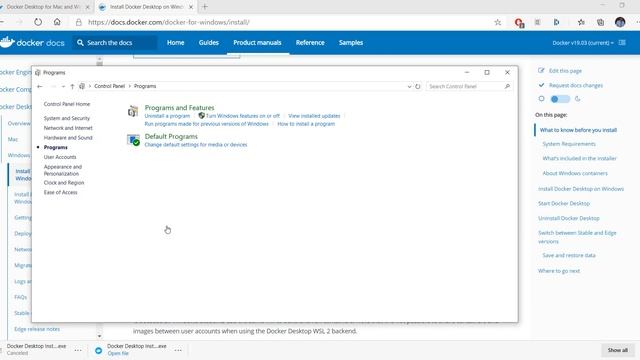Click the Request docs changes checkmark icon
640x360 pixels.
[541, 85]
